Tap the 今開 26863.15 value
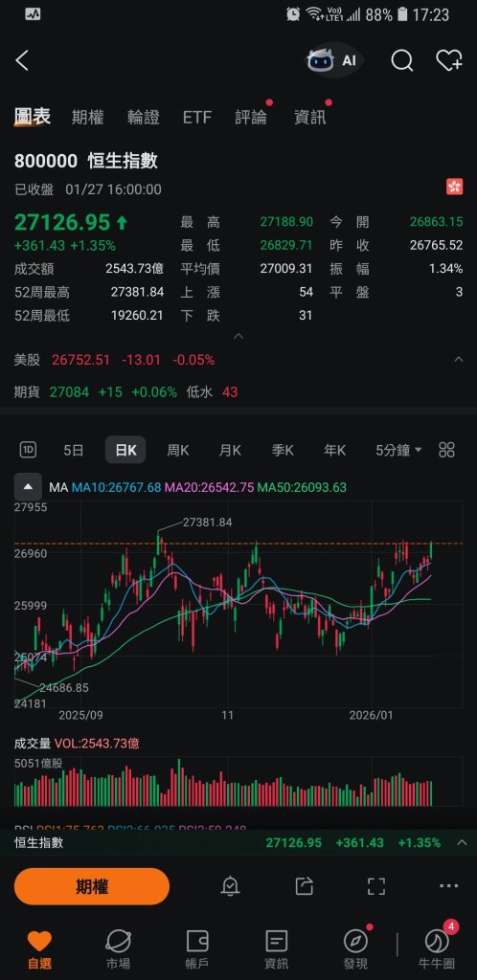The height and width of the screenshot is (980, 477). pos(437,222)
